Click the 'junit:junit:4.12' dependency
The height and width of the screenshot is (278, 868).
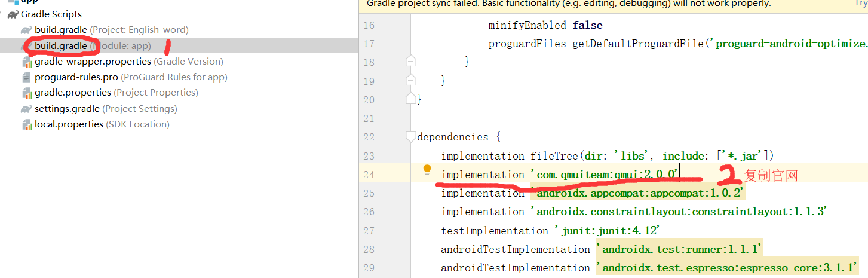click(607, 230)
